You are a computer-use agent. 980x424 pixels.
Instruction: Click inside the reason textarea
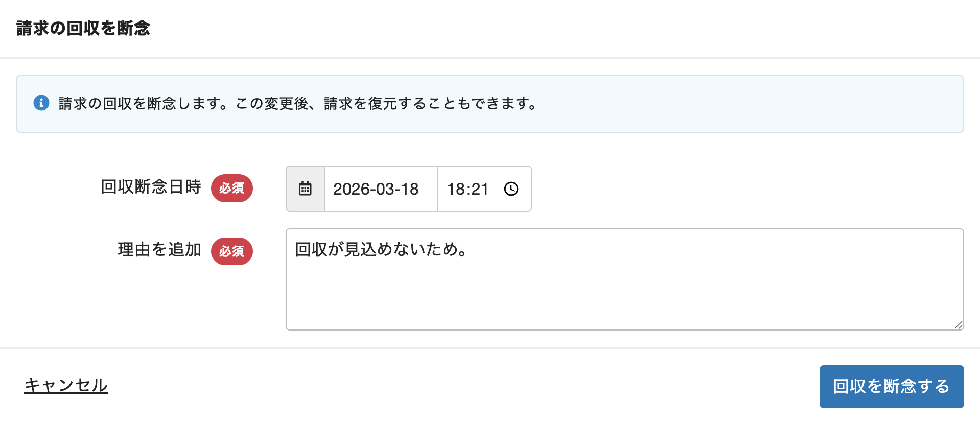click(x=562, y=278)
